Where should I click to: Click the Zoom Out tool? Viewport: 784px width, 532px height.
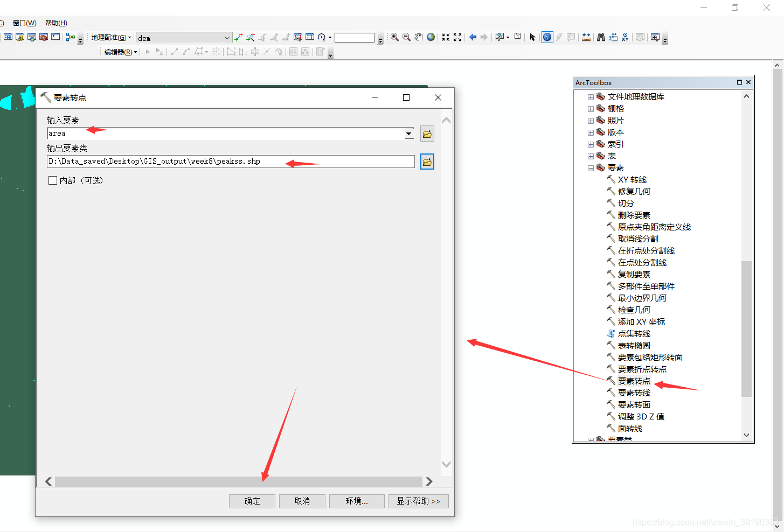[407, 37]
